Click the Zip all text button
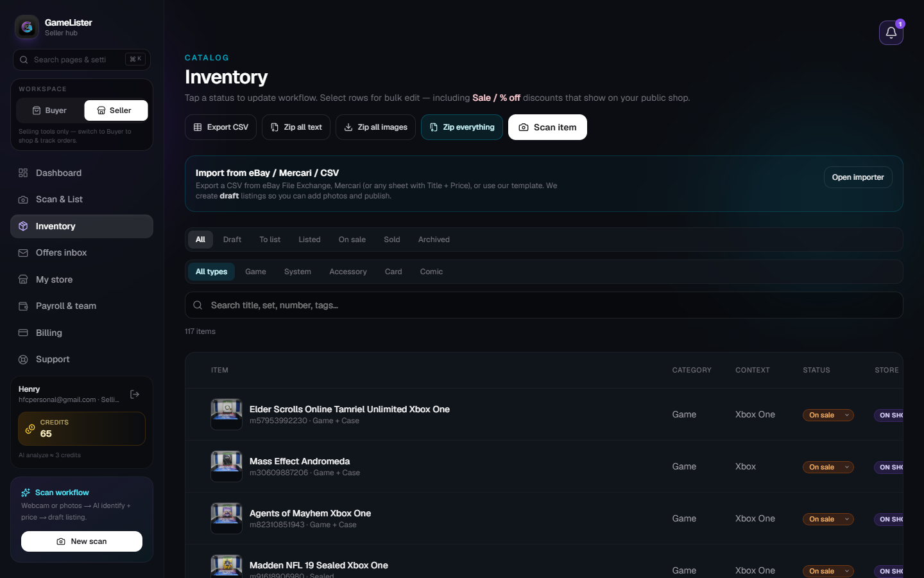 pyautogui.click(x=296, y=127)
